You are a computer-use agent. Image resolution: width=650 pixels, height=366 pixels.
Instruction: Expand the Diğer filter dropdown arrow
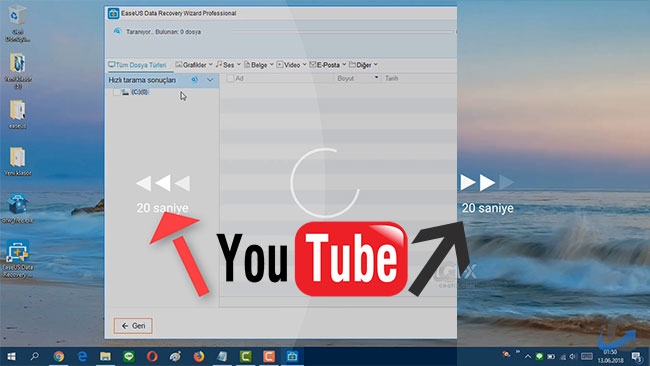click(376, 65)
